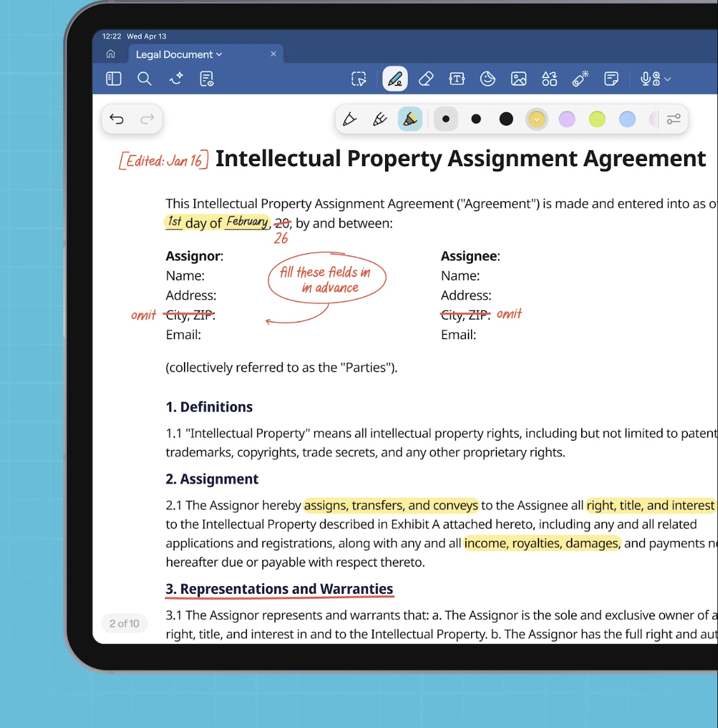The width and height of the screenshot is (718, 728).
Task: Tap the handwritten '[Edited: Jan 16]' note
Action: 164,160
